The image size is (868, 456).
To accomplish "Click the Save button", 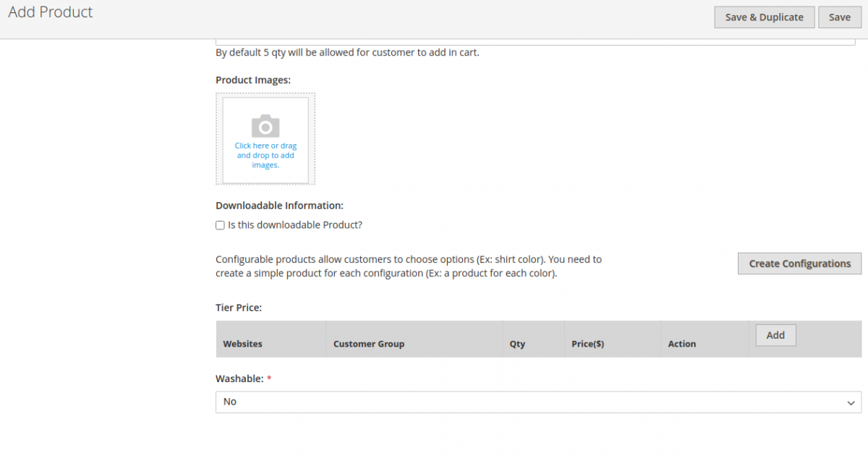I will [x=840, y=17].
